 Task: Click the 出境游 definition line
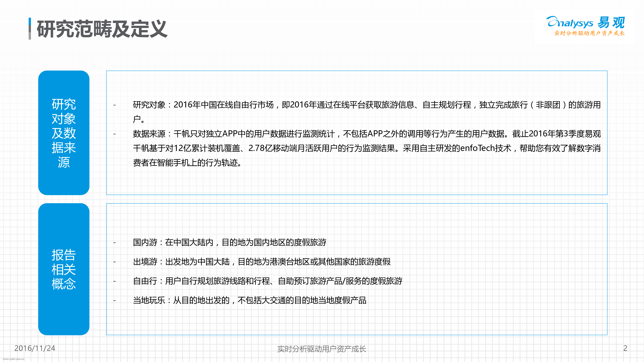point(261,262)
